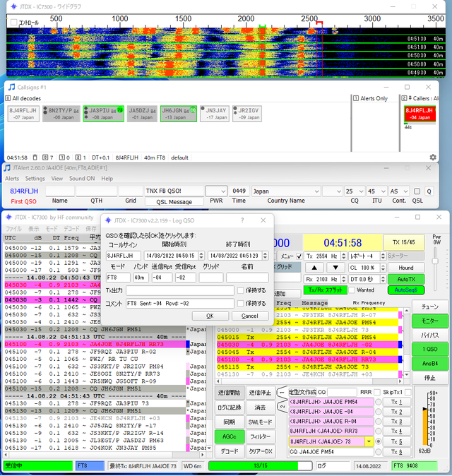Open the Callsigns window settings gear
Viewport: 452px width, 476px height.
click(x=433, y=157)
